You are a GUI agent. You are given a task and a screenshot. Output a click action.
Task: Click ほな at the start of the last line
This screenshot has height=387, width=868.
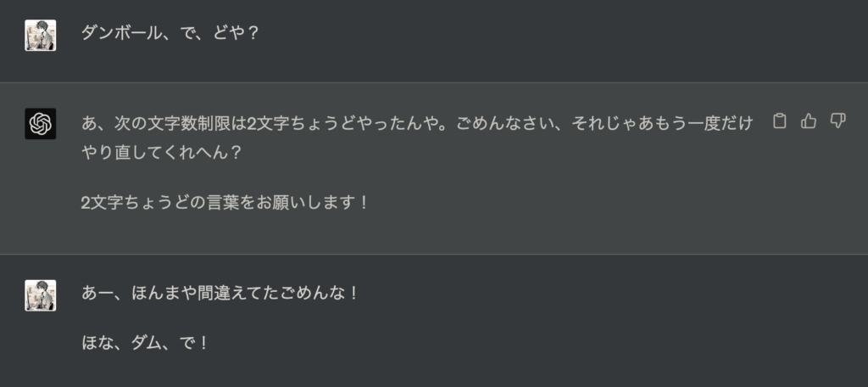pyautogui.click(x=94, y=343)
